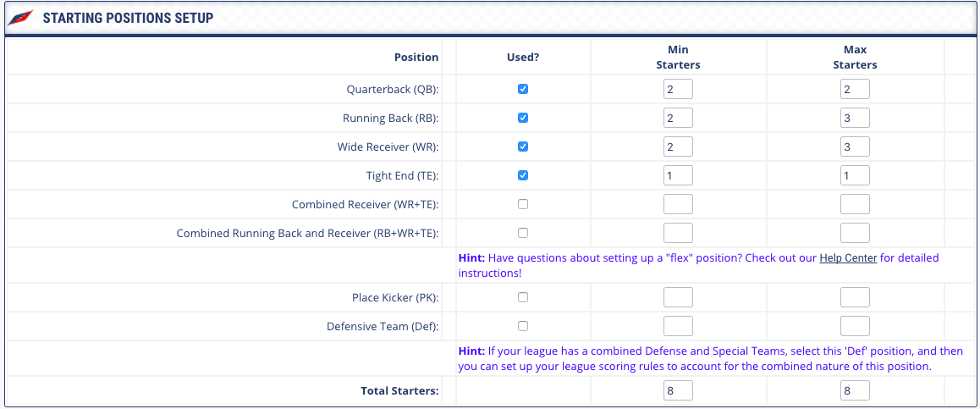The width and height of the screenshot is (980, 409).
Task: Toggle the Running Back (RB) checkbox
Action: [x=522, y=118]
